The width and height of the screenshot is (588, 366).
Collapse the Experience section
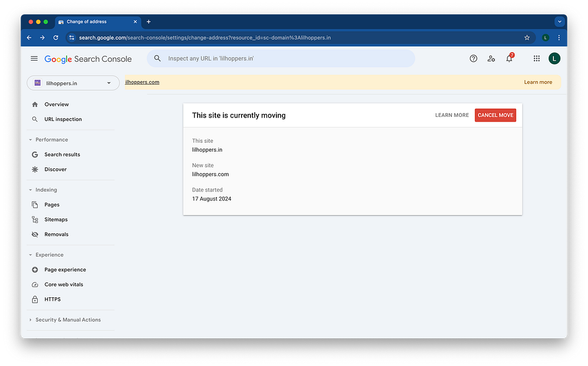31,255
